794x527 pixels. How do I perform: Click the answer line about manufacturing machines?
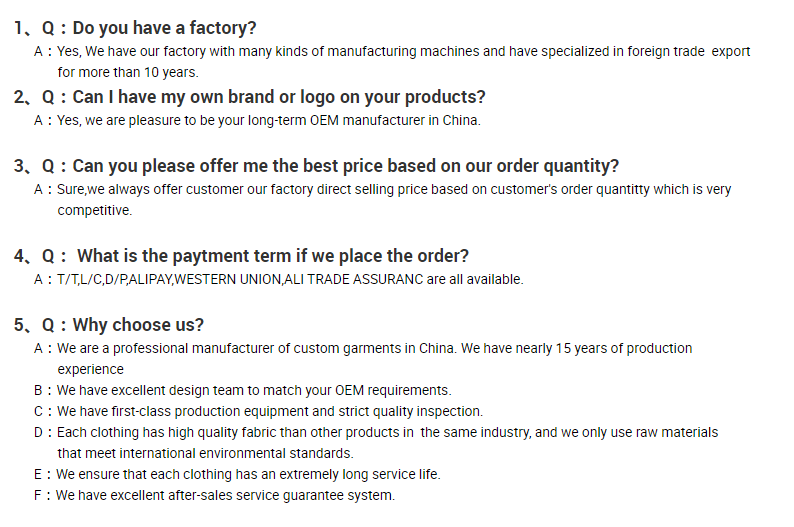pyautogui.click(x=403, y=51)
